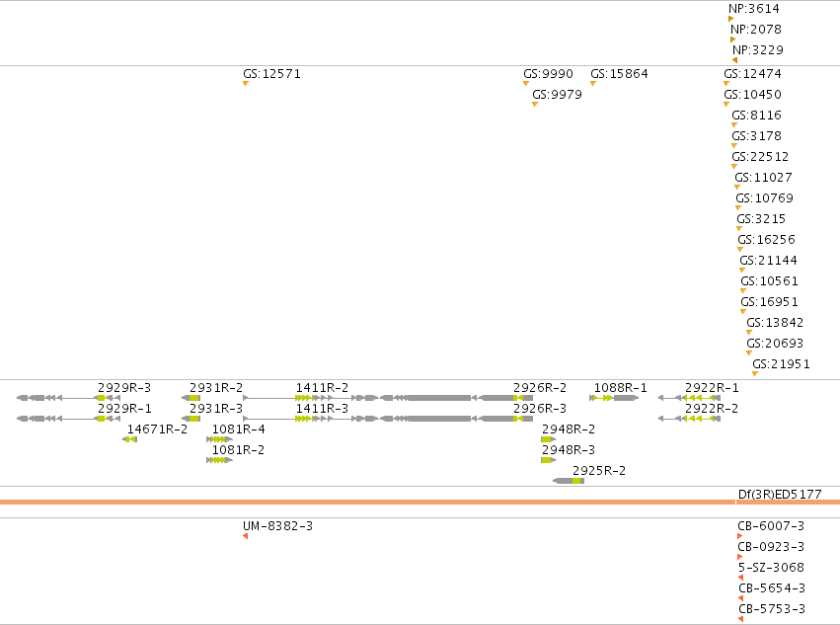Image resolution: width=840 pixels, height=625 pixels.
Task: Select the GS:10561 label
Action: click(x=770, y=282)
